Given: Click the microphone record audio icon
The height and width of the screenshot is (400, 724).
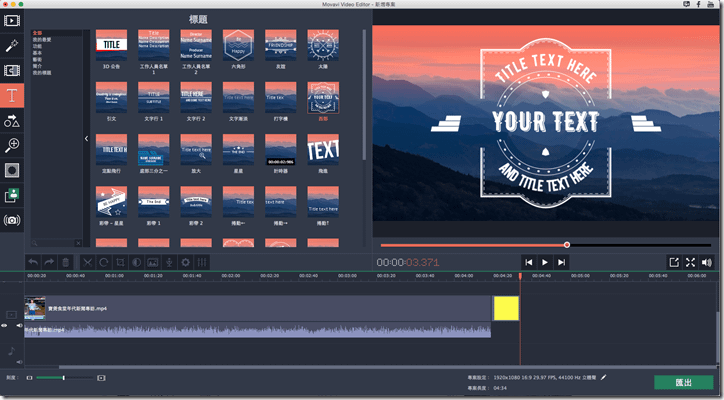Looking at the screenshot, I should point(169,262).
